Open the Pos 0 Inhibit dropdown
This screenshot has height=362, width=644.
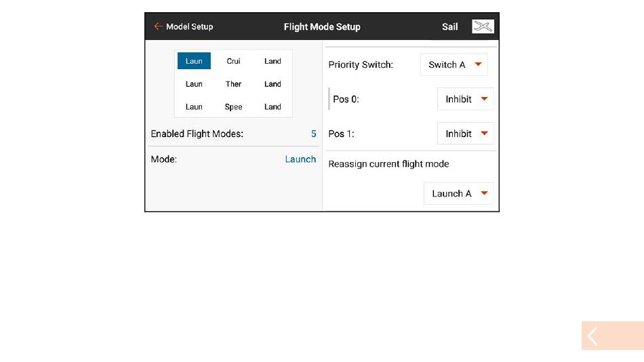[x=465, y=99]
